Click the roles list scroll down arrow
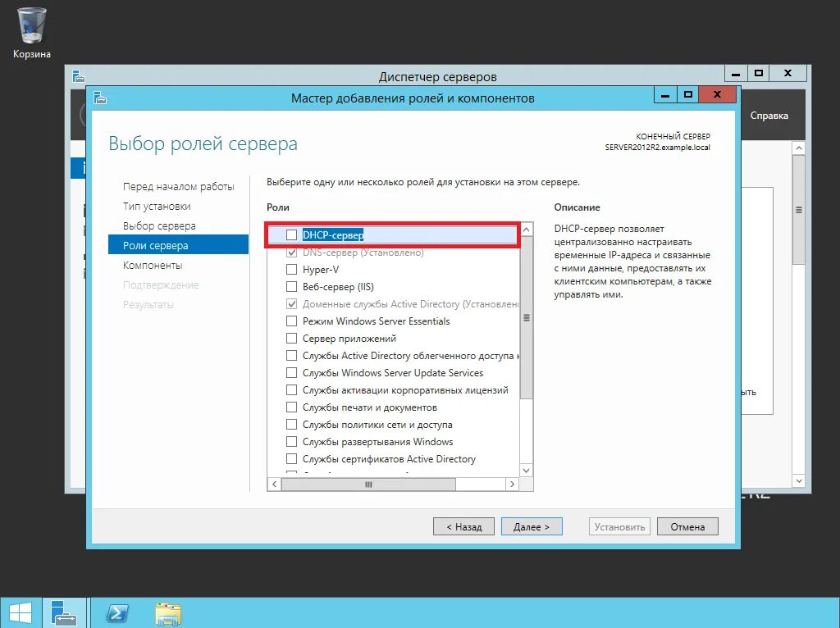Screen dimensions: 840x628 coord(527,471)
